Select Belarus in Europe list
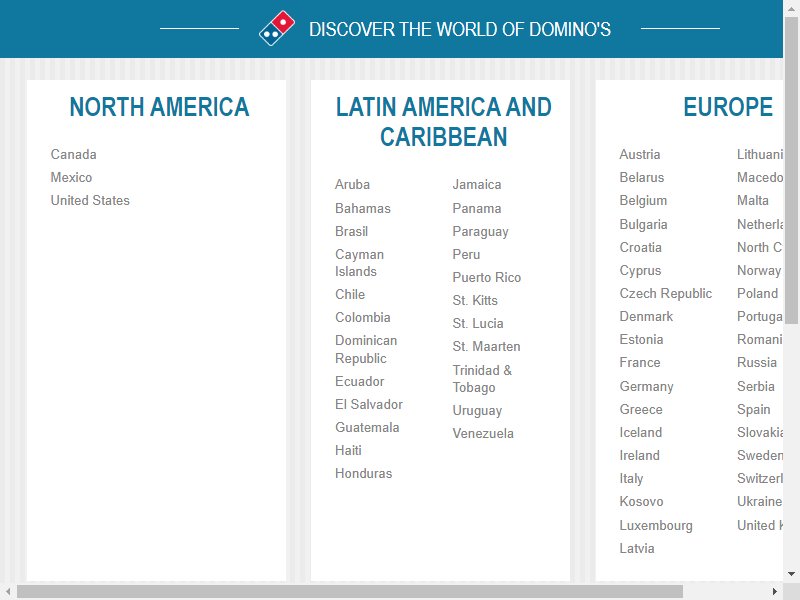Screen dimensions: 800x600 click(642, 177)
